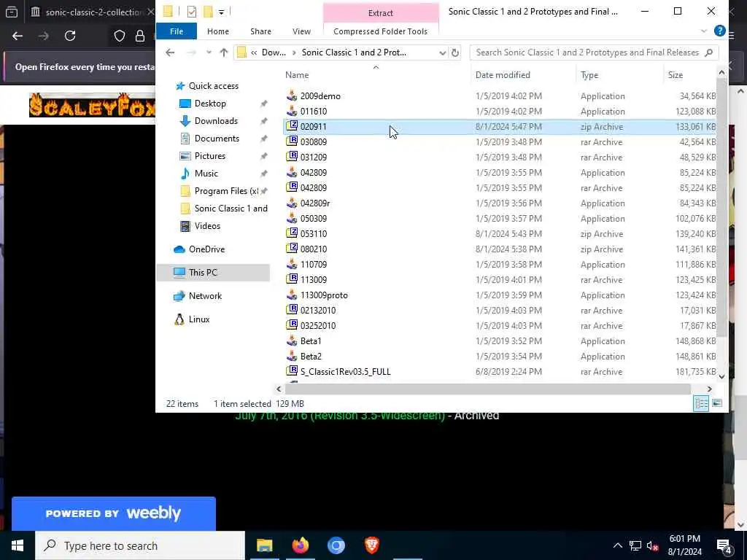Open the File menu
This screenshot has height=560, width=747.
[177, 31]
